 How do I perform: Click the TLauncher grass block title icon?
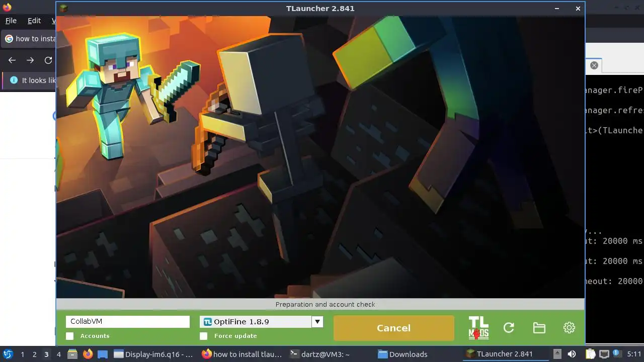tap(63, 9)
